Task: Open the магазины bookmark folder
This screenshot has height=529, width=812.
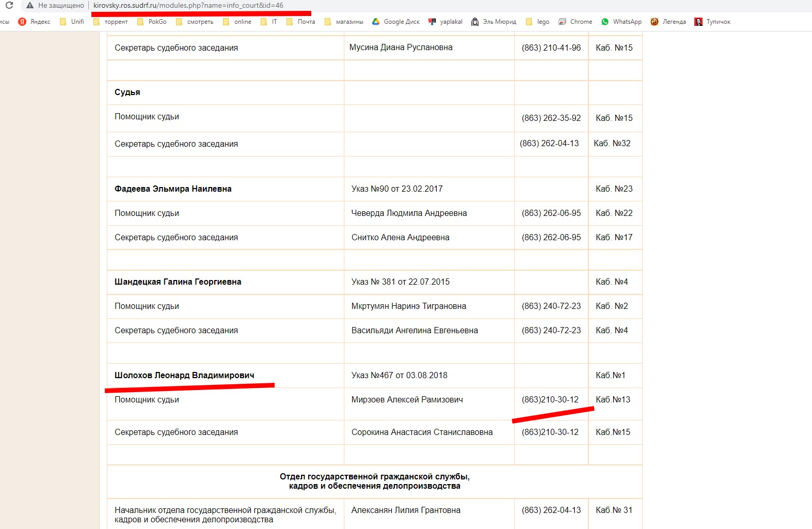Action: (344, 22)
